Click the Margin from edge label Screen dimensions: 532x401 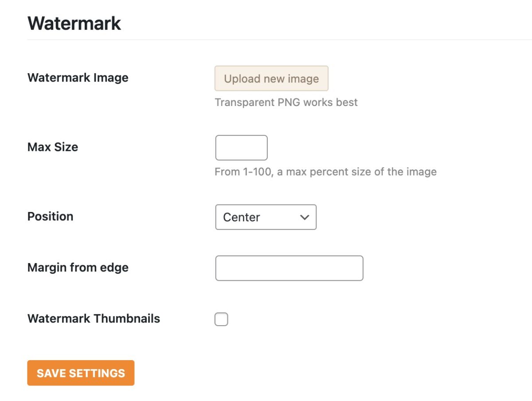point(78,267)
